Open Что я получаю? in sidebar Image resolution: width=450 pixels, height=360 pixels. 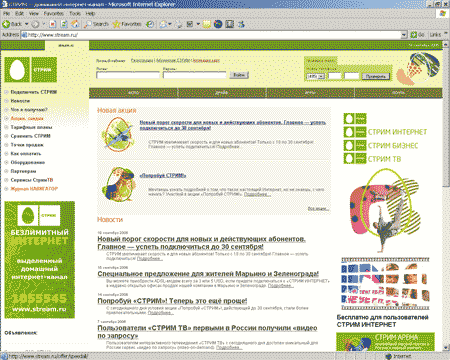tap(29, 109)
